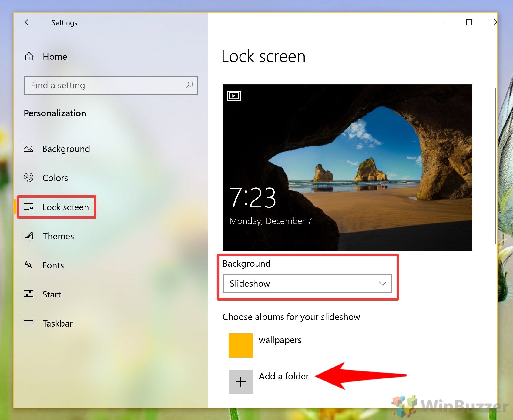Click the lock screen preview image
The width and height of the screenshot is (513, 420).
(x=347, y=167)
